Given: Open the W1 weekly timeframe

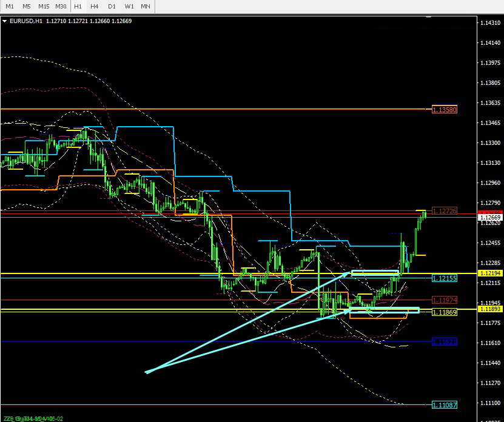Looking at the screenshot, I should [129, 6].
